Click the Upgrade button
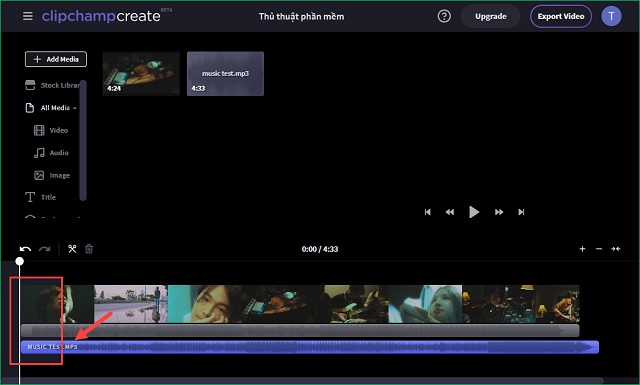 click(491, 16)
